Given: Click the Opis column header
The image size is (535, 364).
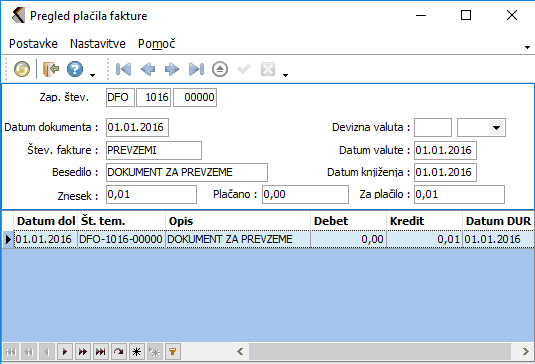Looking at the screenshot, I should (238, 221).
